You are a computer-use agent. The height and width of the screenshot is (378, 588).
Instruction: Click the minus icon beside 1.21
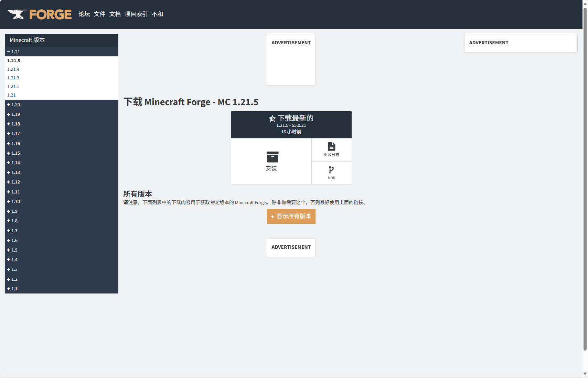(x=9, y=52)
